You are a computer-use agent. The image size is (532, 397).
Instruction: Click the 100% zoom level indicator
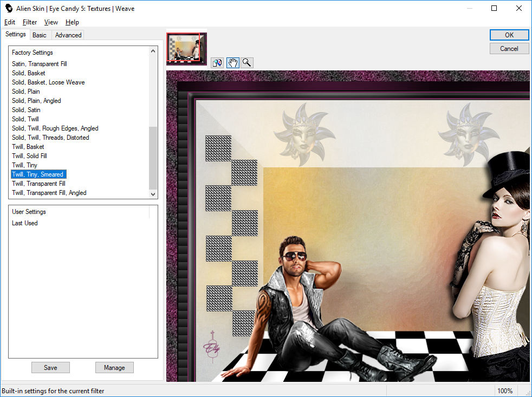(505, 391)
